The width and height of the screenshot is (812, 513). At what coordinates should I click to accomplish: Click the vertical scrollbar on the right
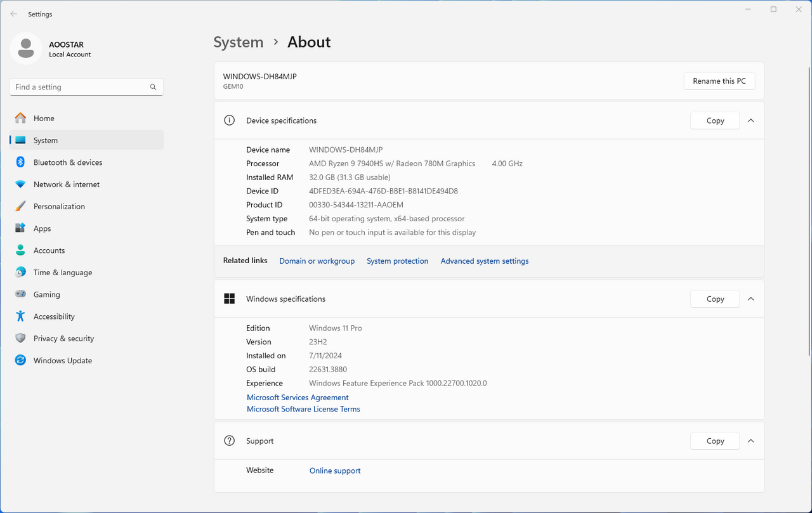coord(809,211)
